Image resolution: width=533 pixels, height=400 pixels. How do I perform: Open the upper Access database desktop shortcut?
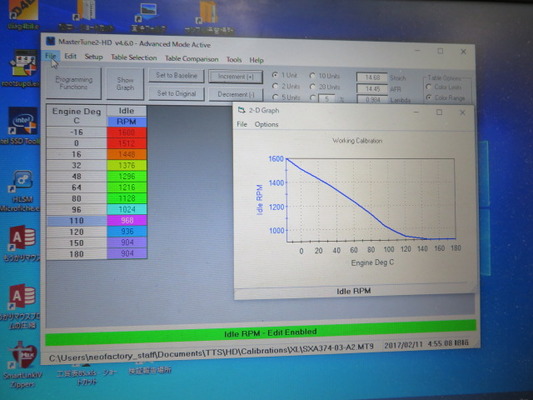[22, 244]
